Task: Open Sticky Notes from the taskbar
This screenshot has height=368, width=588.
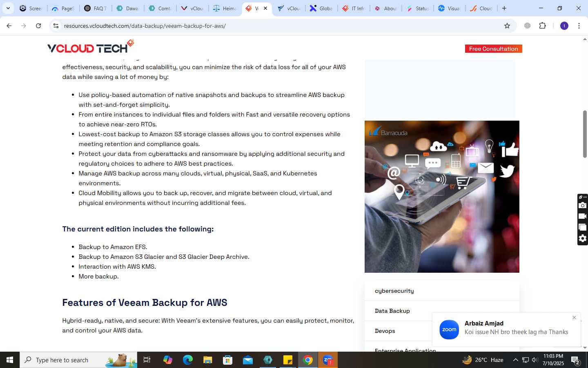Action: 288,360
